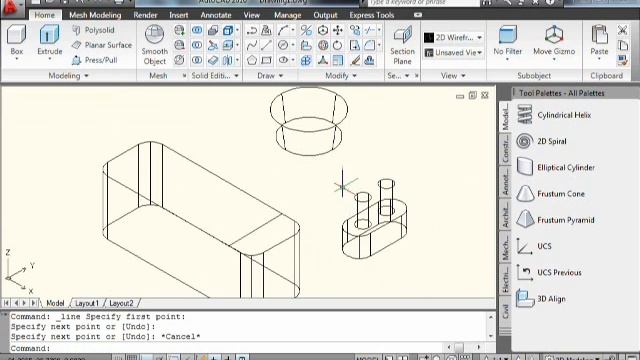Screen dimensions: 640x360
Task: Switch to the Layout1 tab
Action: [x=87, y=303]
